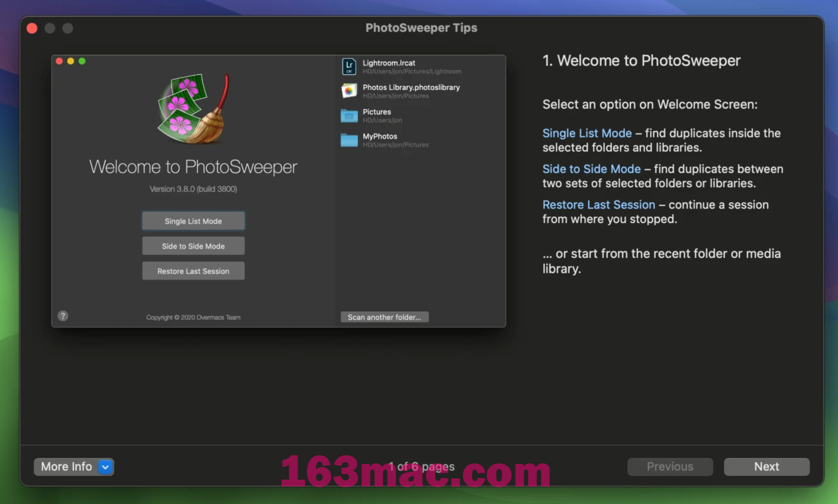Click the Welcome to PhotoSweeper tip heading
The image size is (838, 504).
pyautogui.click(x=641, y=61)
